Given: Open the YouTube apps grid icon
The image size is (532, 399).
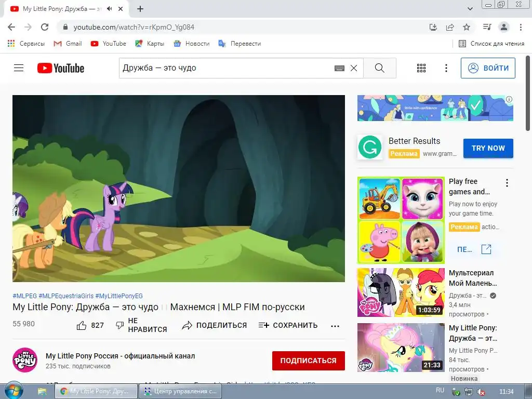Looking at the screenshot, I should point(421,68).
